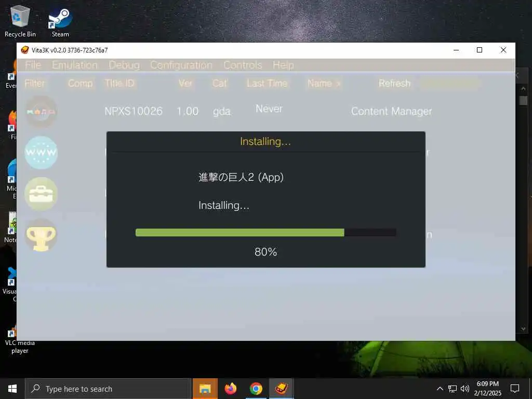Open the Help menu

point(283,65)
